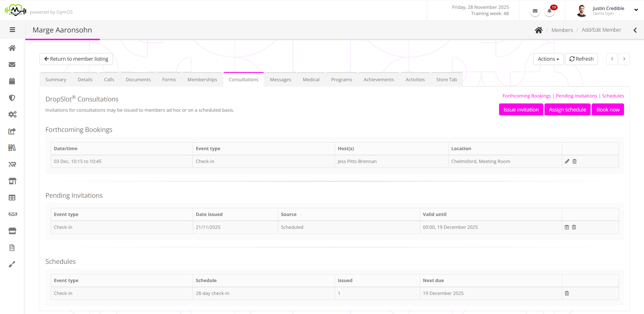The image size is (644, 314).
Task: Click the Pending Invitations link
Action: pos(576,96)
